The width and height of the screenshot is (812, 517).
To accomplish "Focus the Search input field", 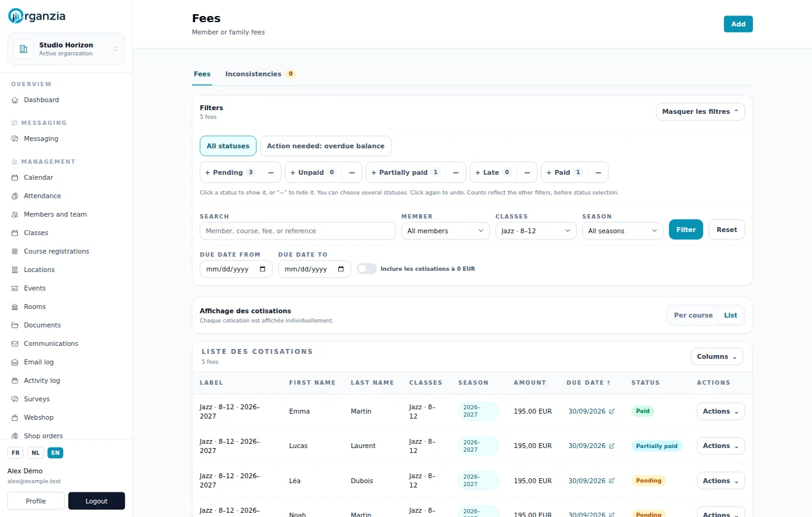I will click(298, 231).
